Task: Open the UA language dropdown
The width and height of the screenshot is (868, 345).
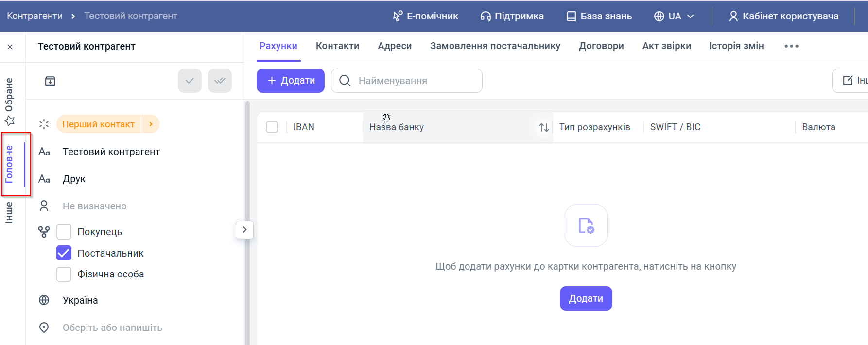Action: click(x=674, y=16)
